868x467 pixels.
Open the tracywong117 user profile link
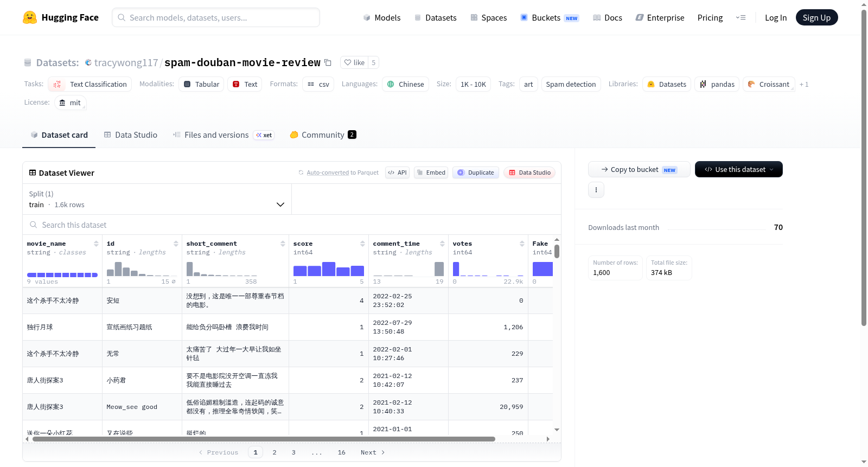pyautogui.click(x=126, y=62)
